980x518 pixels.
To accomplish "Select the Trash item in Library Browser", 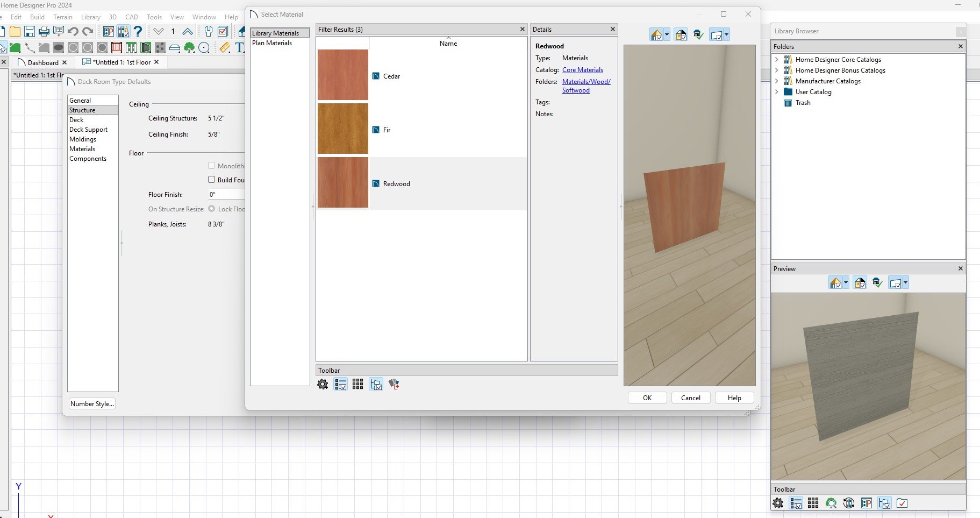I will [803, 103].
